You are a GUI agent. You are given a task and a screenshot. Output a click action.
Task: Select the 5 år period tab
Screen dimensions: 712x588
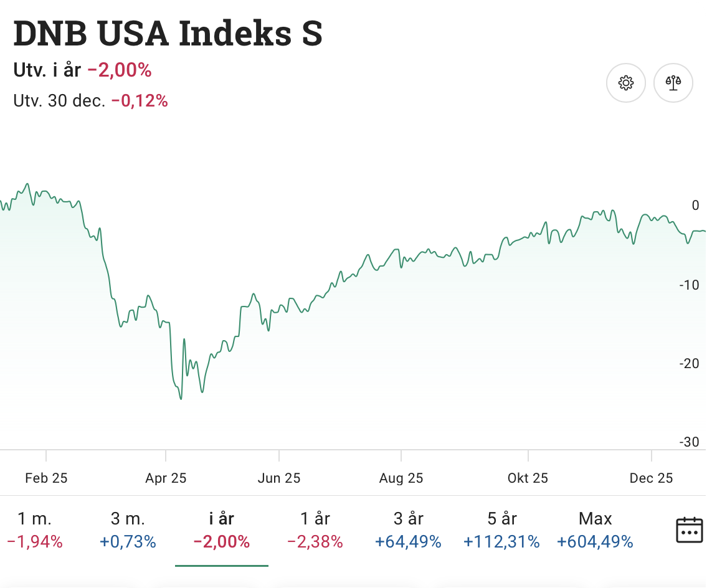coord(501,530)
